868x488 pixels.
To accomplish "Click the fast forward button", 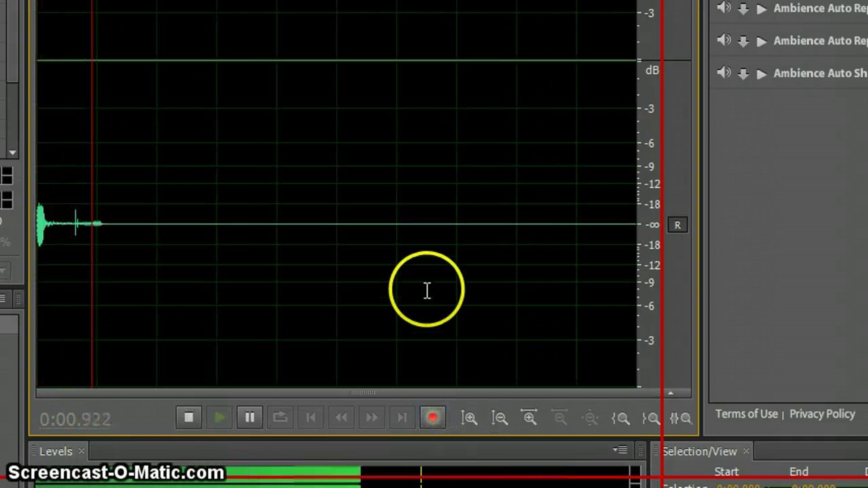I will point(371,418).
